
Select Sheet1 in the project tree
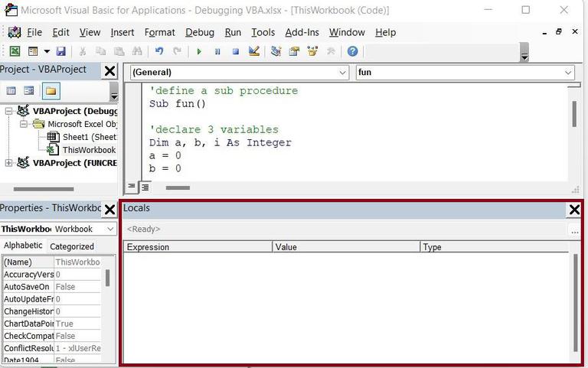point(90,137)
